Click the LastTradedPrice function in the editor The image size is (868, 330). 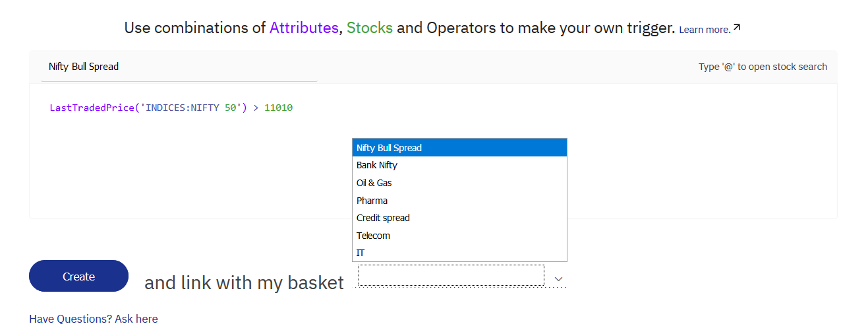click(92, 108)
